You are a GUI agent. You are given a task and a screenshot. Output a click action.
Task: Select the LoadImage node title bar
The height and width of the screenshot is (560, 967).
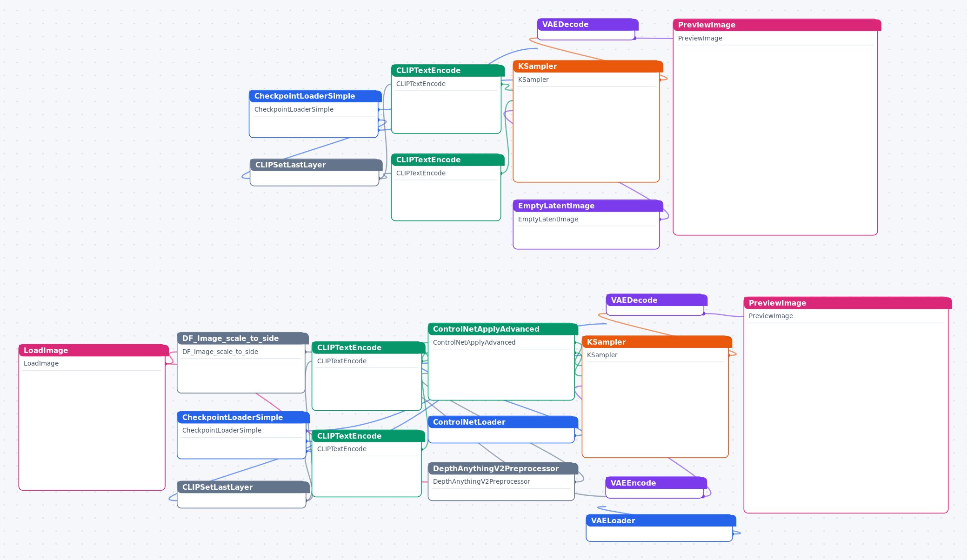(x=93, y=350)
